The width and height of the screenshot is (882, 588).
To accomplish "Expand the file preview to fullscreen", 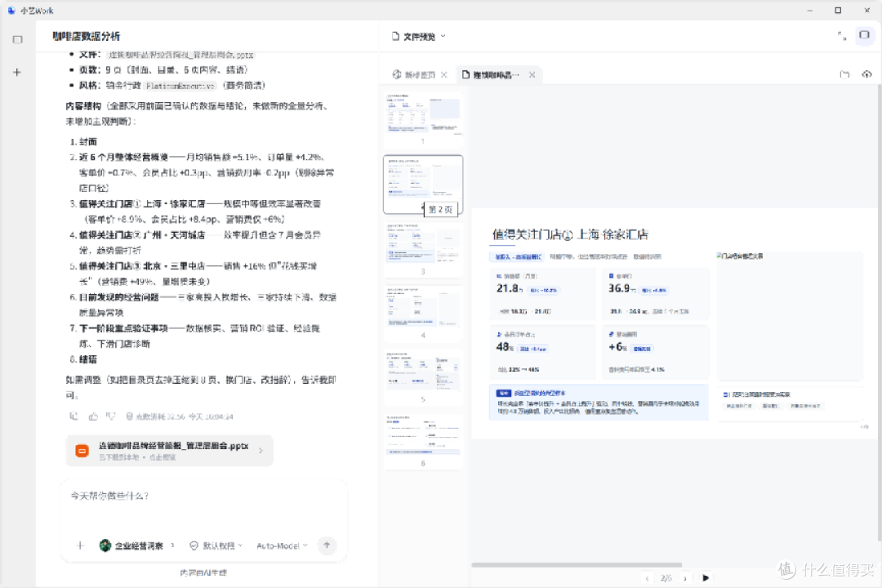I will [842, 36].
